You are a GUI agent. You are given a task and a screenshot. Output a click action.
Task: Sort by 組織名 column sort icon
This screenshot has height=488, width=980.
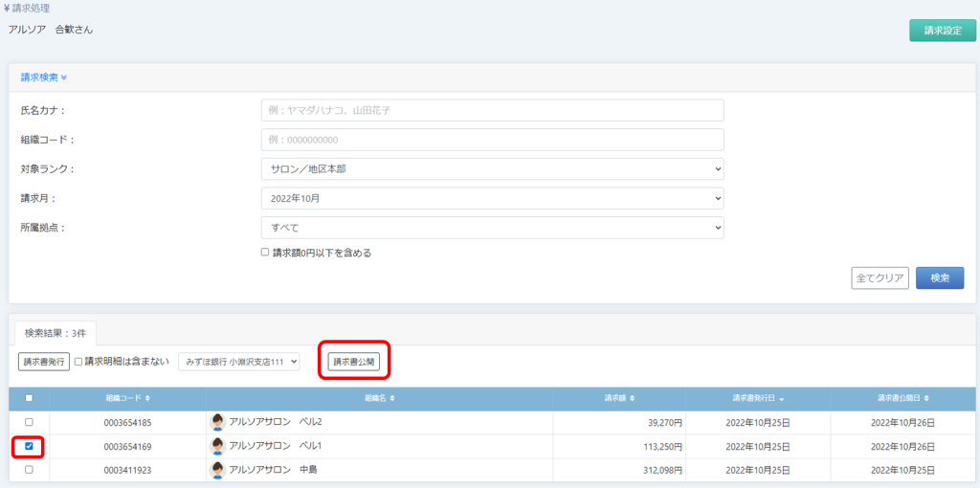(392, 398)
